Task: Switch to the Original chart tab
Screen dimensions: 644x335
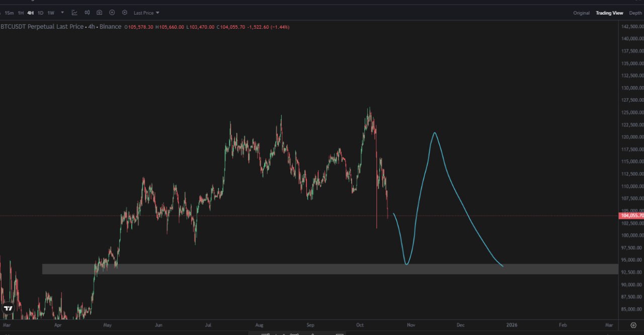Action: (x=581, y=13)
